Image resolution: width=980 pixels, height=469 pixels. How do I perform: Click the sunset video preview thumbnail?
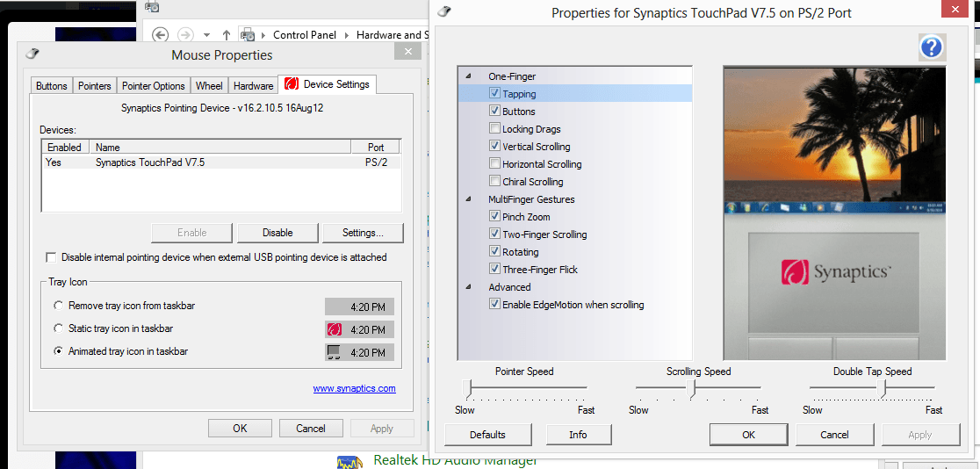click(834, 141)
